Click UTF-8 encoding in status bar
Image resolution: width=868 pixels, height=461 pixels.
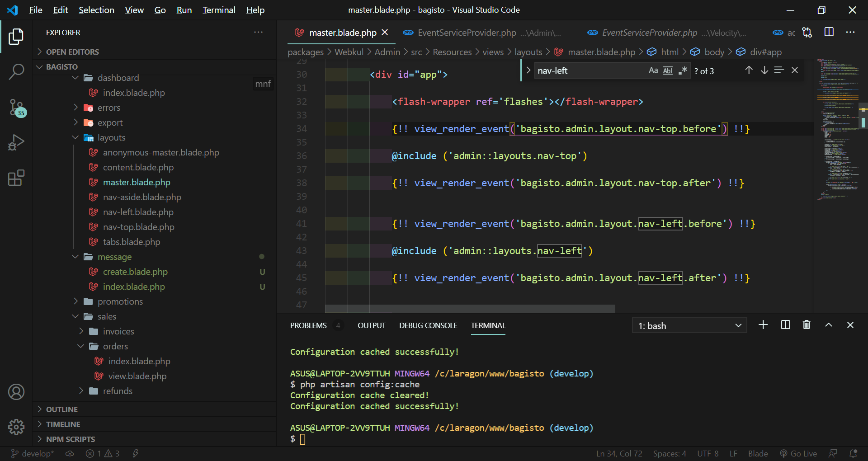pyautogui.click(x=708, y=454)
